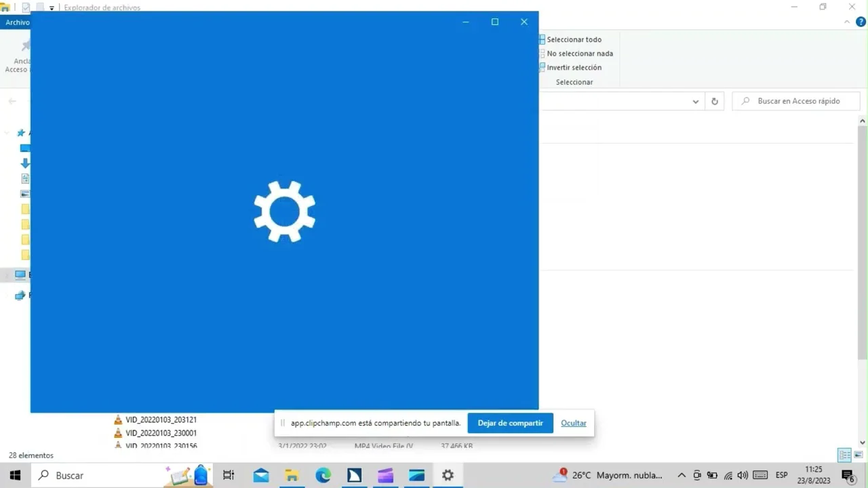Launch Microsoft Edge from the taskbar

click(x=323, y=475)
